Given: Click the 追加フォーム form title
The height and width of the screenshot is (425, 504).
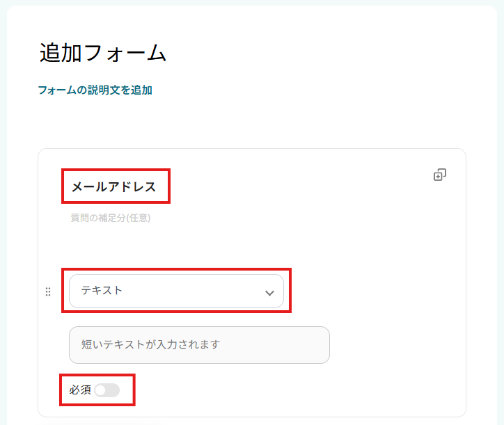Looking at the screenshot, I should tap(103, 54).
